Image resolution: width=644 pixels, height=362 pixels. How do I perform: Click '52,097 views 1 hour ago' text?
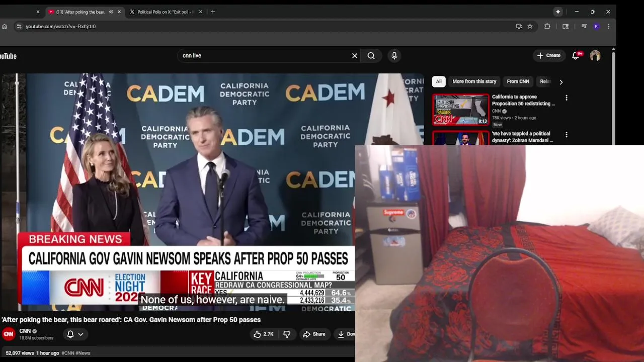click(32, 353)
